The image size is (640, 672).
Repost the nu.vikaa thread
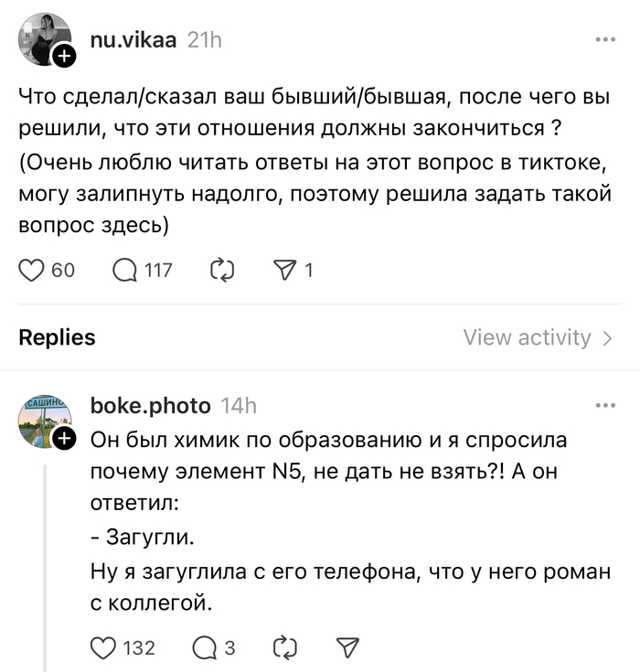coord(222,270)
